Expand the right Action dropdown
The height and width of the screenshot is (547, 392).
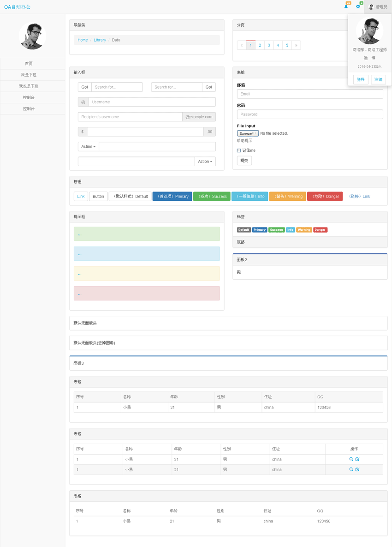(205, 162)
